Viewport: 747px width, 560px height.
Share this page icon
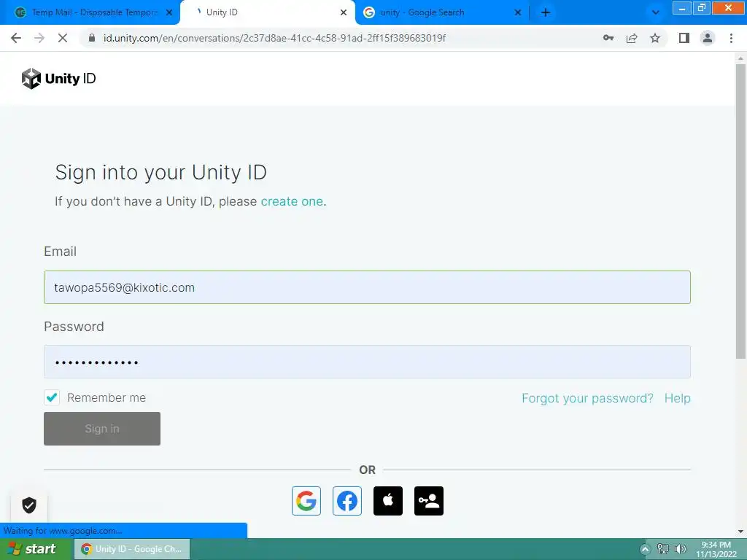point(632,38)
